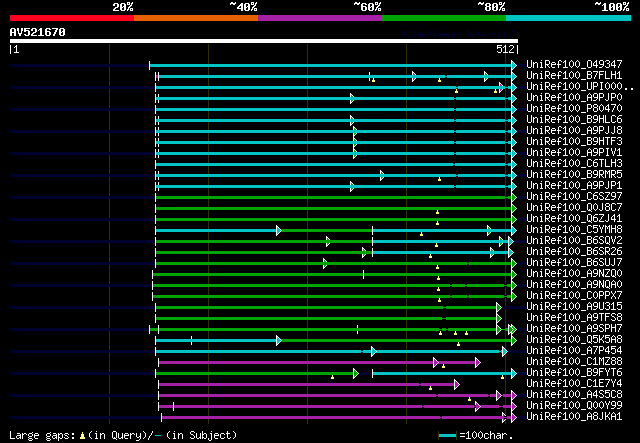Click the red 20% identity legend segment

point(72,18)
